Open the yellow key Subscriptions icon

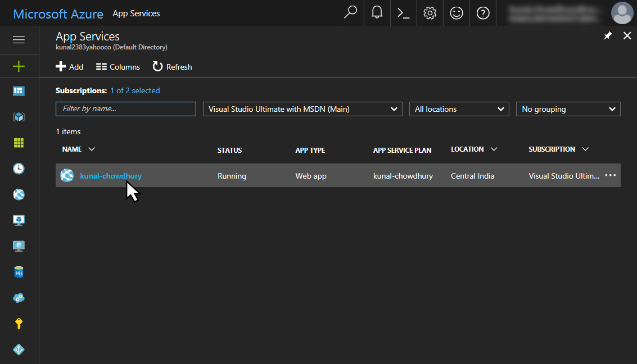19,324
